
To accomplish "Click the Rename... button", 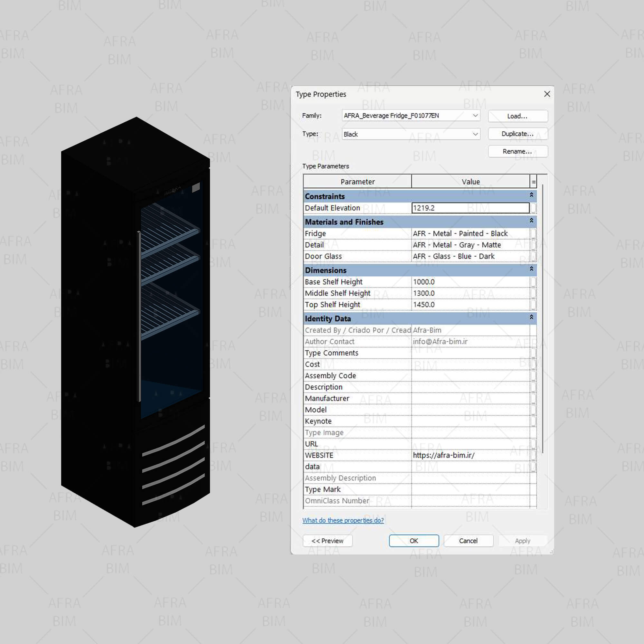I will pyautogui.click(x=517, y=151).
